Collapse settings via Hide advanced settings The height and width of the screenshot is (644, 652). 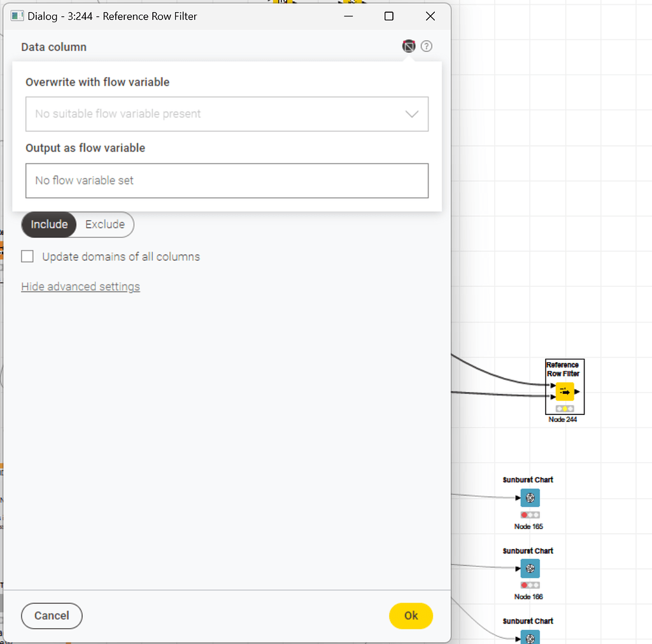(x=80, y=286)
